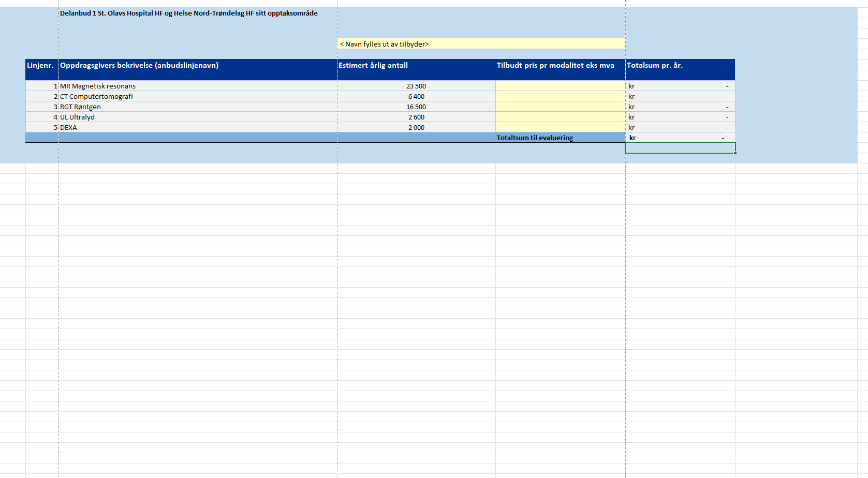Click the grand total kr cell in the evaluation row
The height and width of the screenshot is (478, 868).
[x=680, y=138]
